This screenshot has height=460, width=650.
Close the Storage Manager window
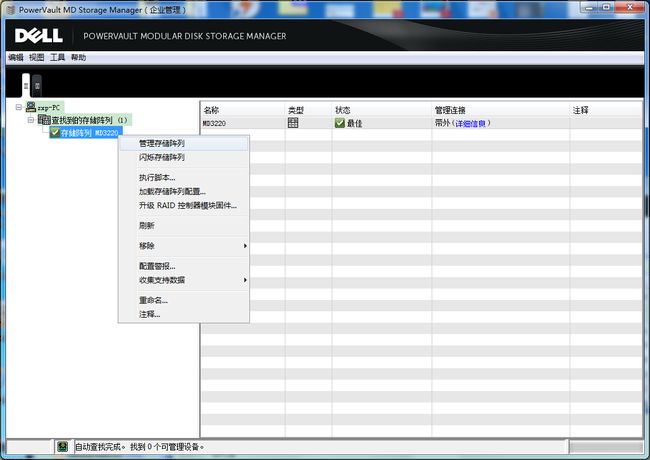pos(630,7)
